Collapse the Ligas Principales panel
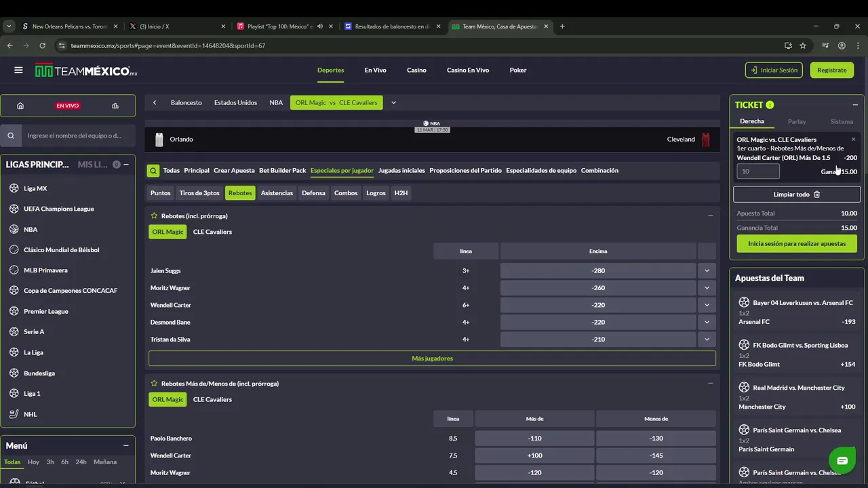Image resolution: width=868 pixels, height=488 pixels. click(x=126, y=165)
